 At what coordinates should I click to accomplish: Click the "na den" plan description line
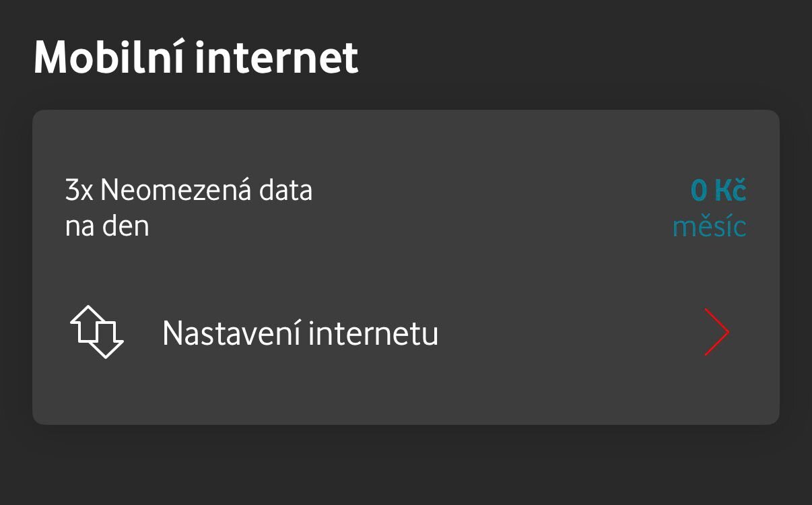point(107,226)
